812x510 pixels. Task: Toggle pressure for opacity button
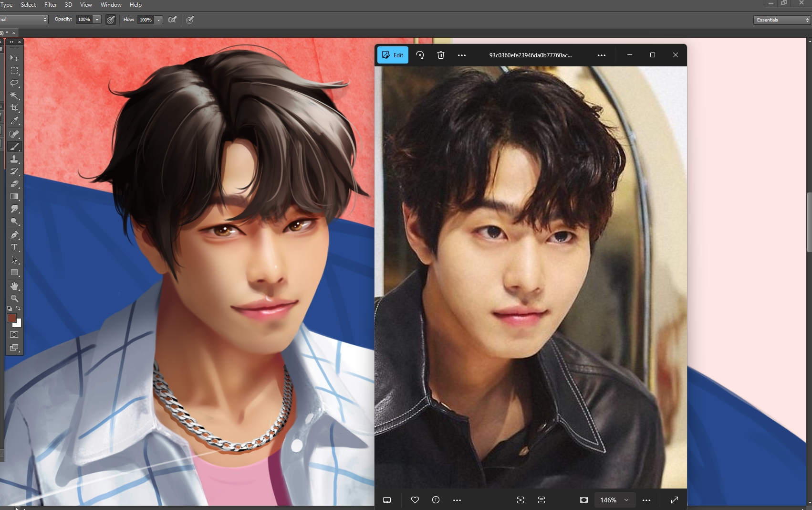pos(111,20)
